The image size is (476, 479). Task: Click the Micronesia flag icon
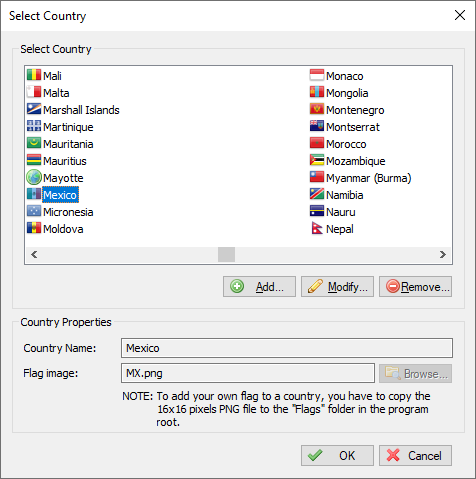coord(34,211)
